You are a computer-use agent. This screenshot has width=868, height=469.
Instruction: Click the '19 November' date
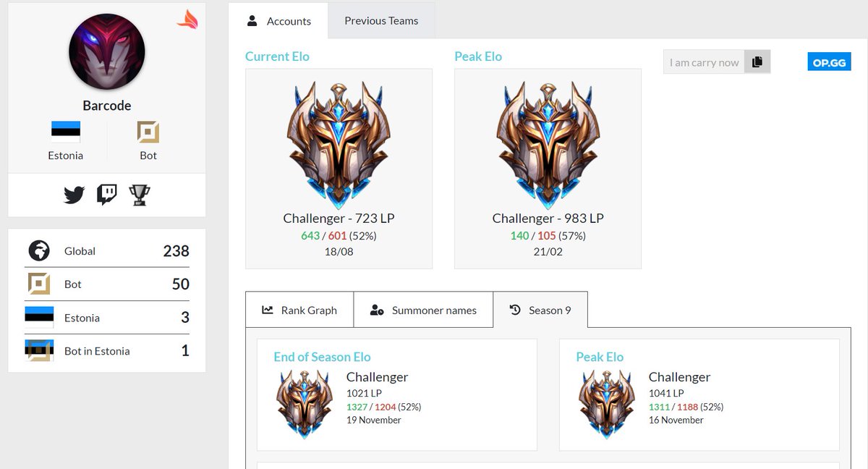(x=374, y=420)
